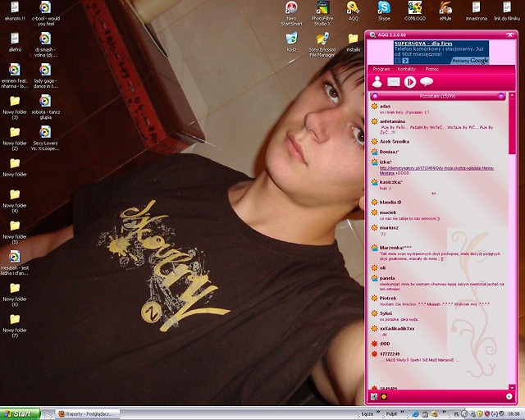
Task: Click the ad's previous arrow button
Action: point(398,61)
